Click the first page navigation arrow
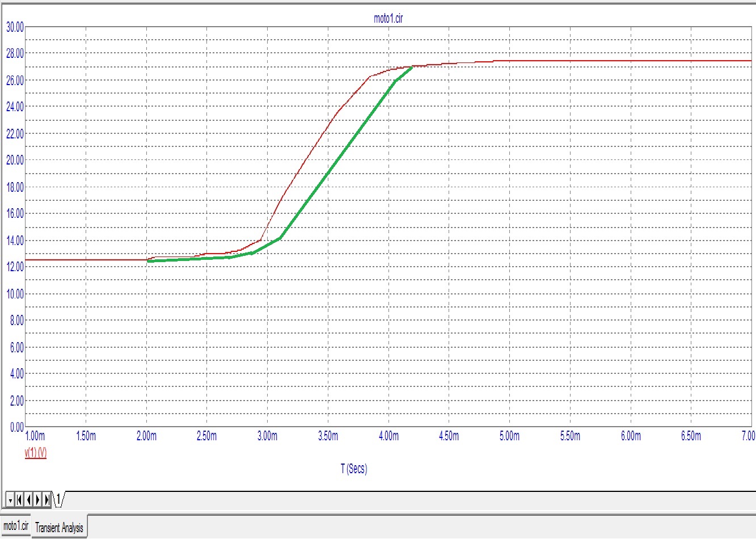Viewport: 756px width, 539px height. 19,500
